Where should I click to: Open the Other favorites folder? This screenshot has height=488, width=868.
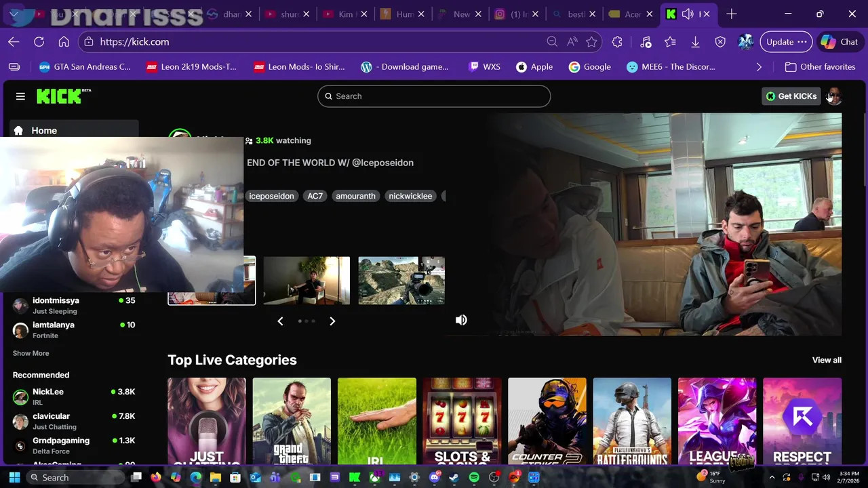820,66
